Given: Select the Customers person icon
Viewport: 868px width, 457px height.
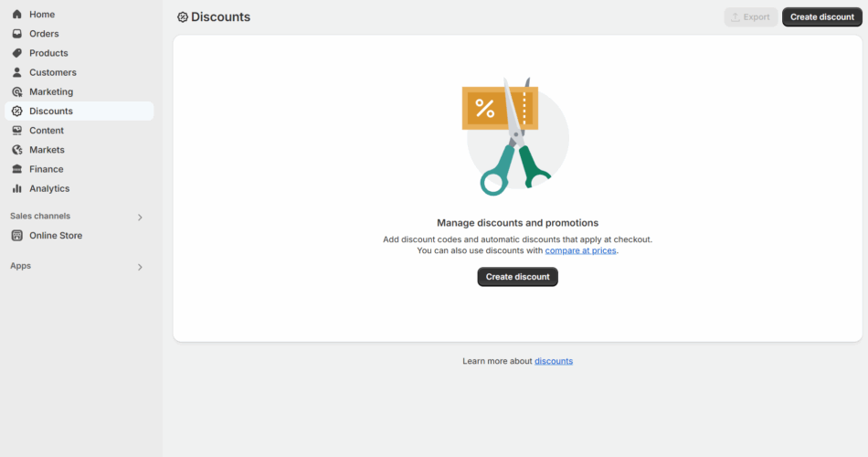Looking at the screenshot, I should (x=17, y=72).
